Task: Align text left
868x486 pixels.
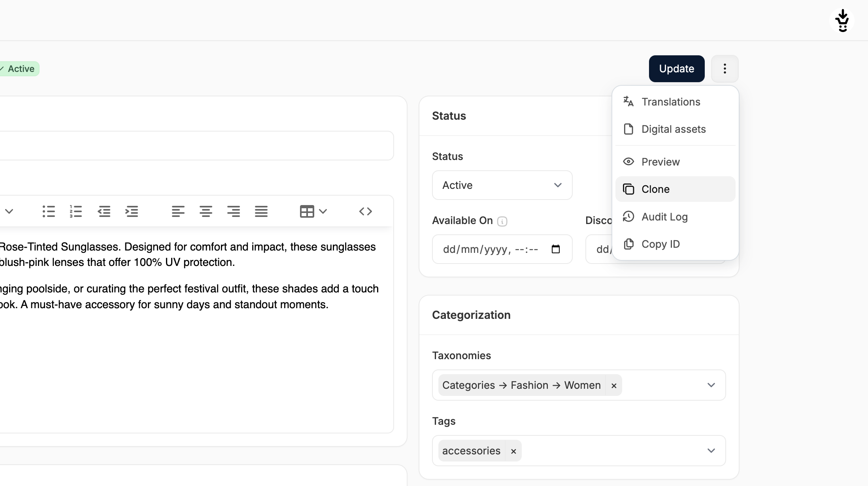Action: [178, 211]
